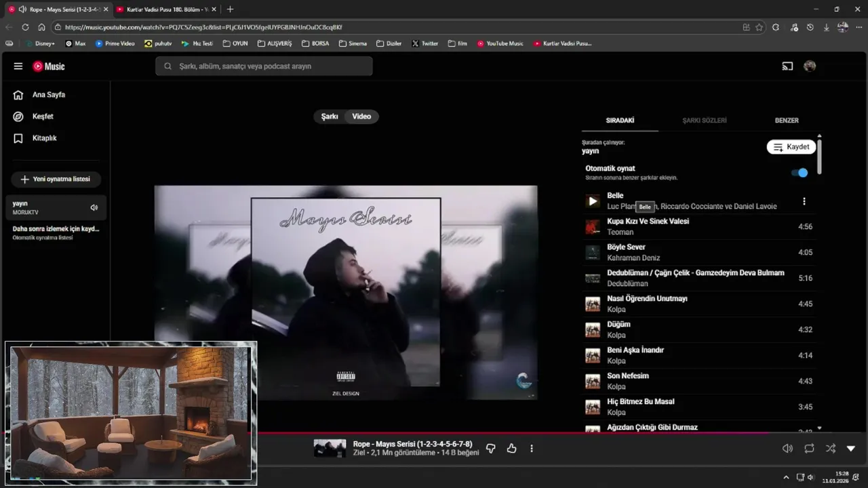Open the Prime Video bookmark
This screenshot has height=488, width=868.
pyautogui.click(x=115, y=43)
